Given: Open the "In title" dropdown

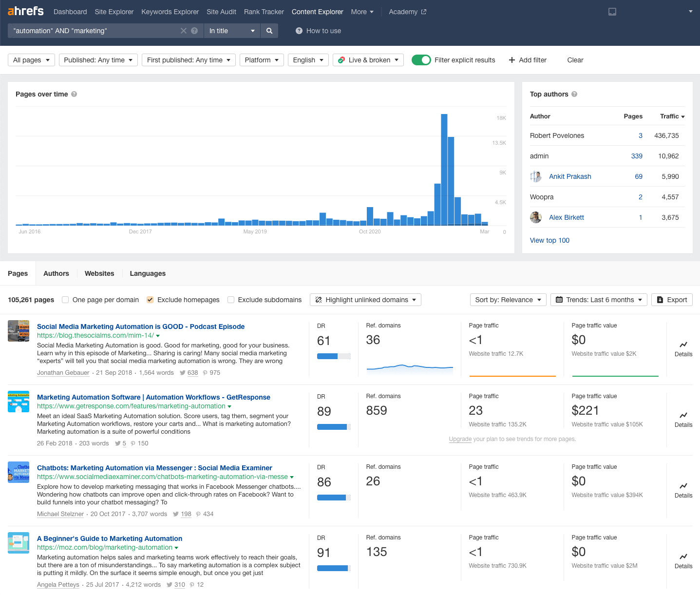Looking at the screenshot, I should point(232,30).
